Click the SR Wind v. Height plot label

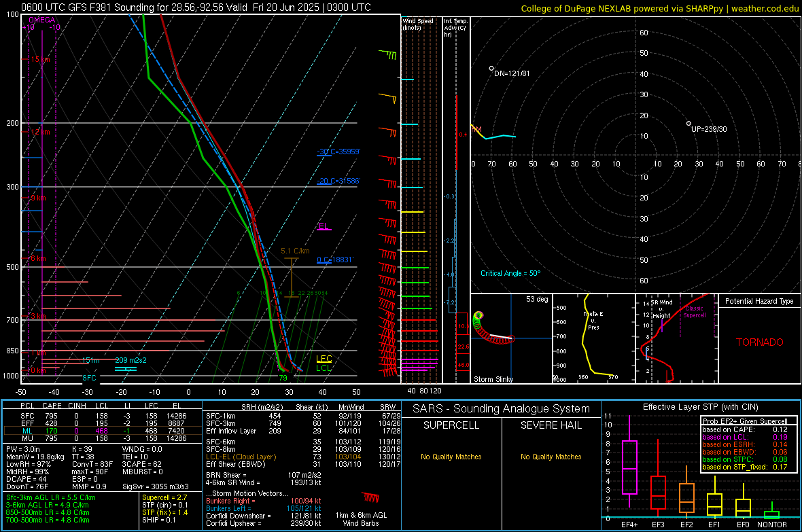click(x=661, y=309)
